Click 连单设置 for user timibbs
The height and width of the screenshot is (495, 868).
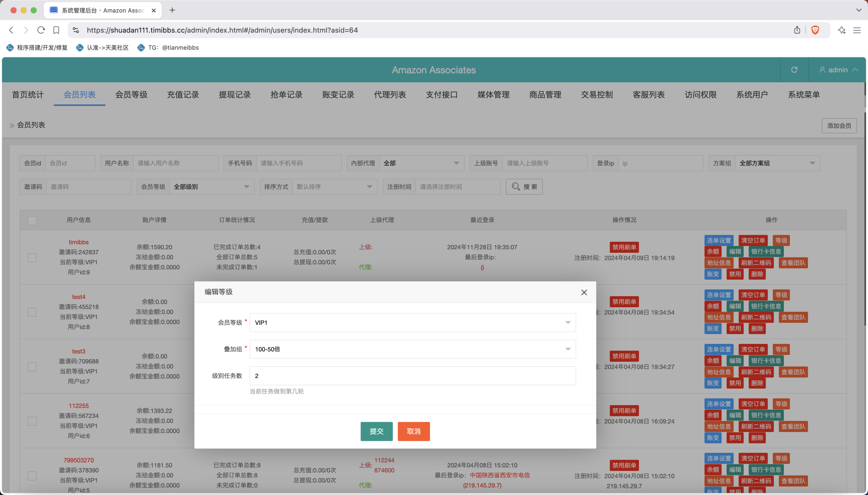(x=719, y=240)
